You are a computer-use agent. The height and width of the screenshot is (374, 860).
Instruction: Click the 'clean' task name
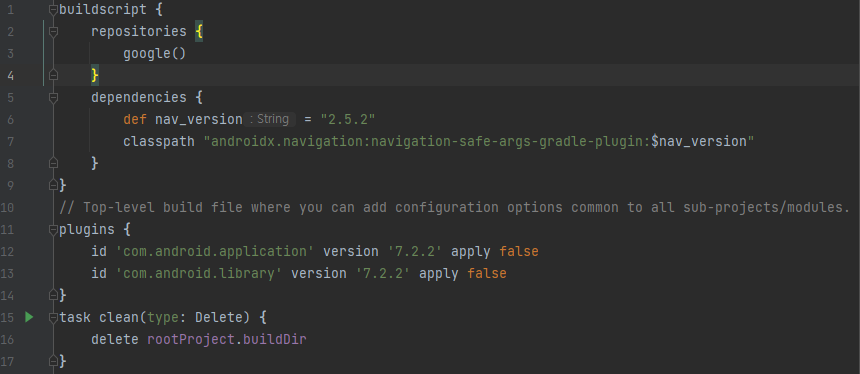[x=119, y=317]
